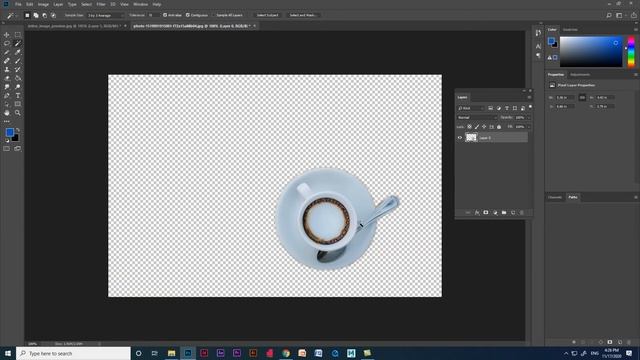
Task: Open the Window menu
Action: point(140,4)
